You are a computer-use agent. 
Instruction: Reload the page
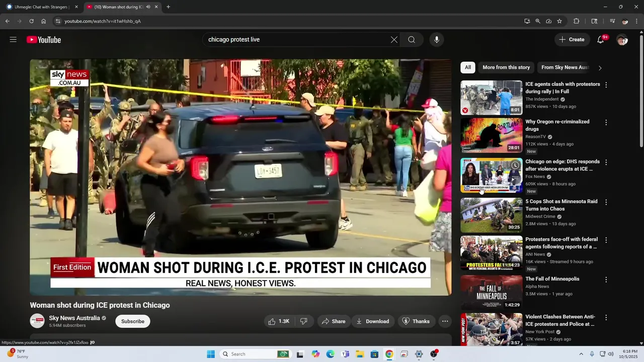31,21
